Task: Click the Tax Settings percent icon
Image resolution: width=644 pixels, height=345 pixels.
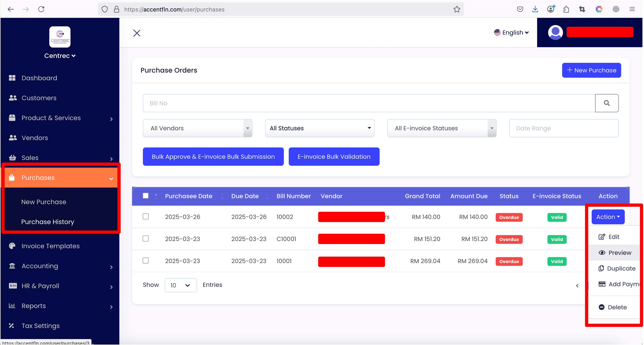Action: click(11, 326)
